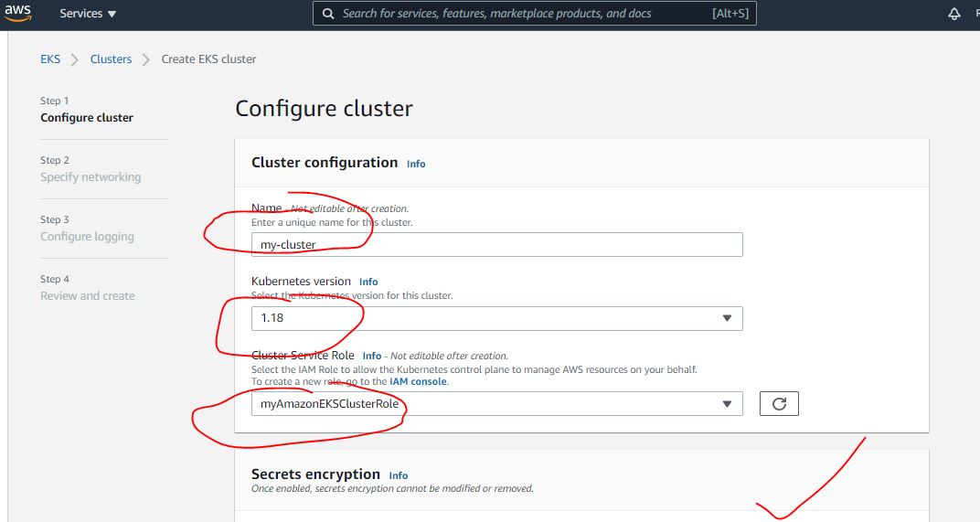Open Info link for Kubernetes version
This screenshot has height=522, width=980.
coord(368,282)
